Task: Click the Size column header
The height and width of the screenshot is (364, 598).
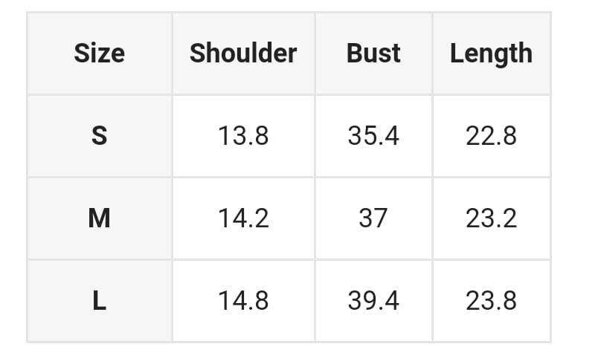Action: click(99, 53)
